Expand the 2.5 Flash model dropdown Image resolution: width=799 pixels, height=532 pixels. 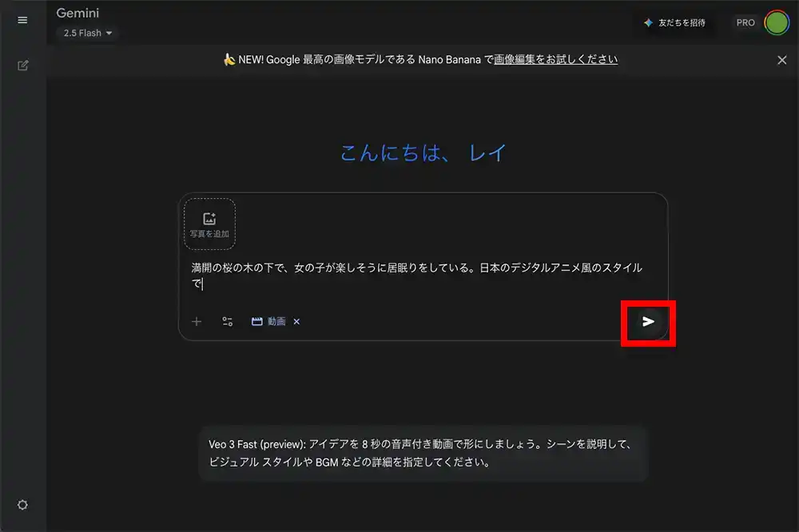[x=88, y=33]
